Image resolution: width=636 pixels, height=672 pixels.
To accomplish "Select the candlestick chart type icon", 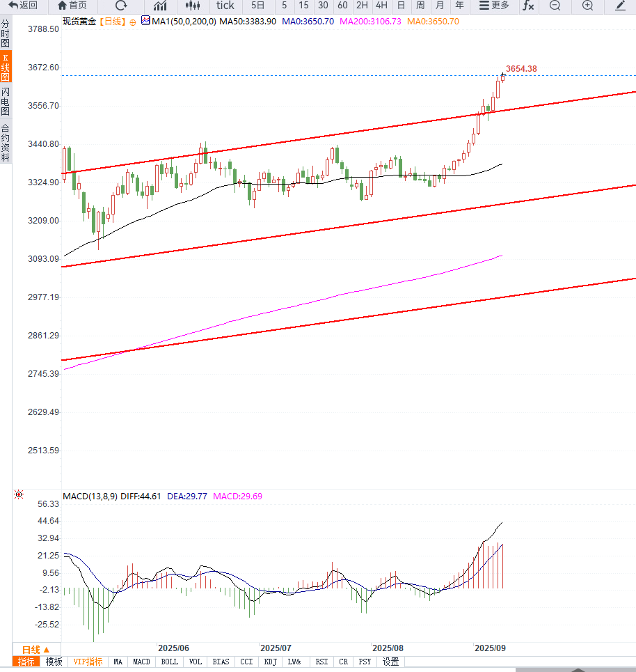I will click(x=193, y=6).
